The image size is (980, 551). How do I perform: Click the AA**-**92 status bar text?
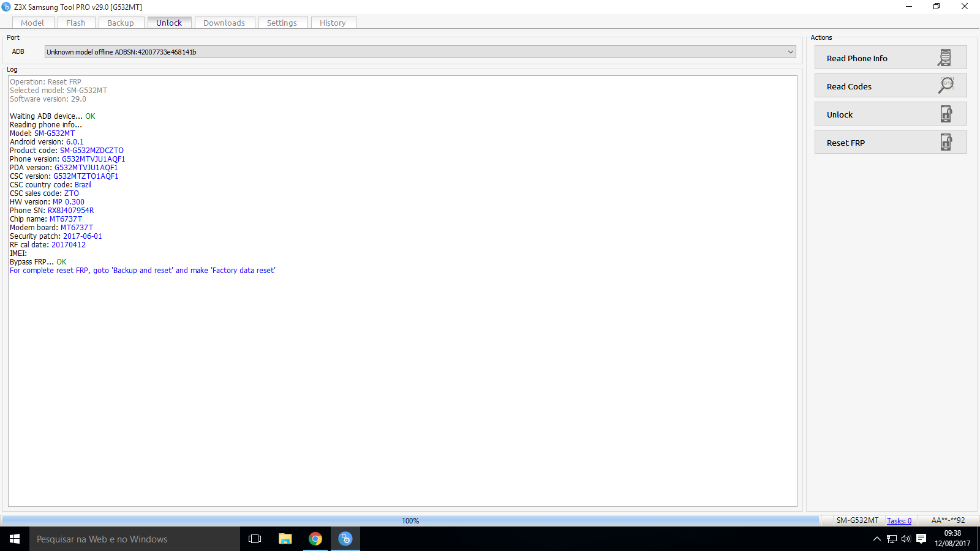(x=948, y=520)
